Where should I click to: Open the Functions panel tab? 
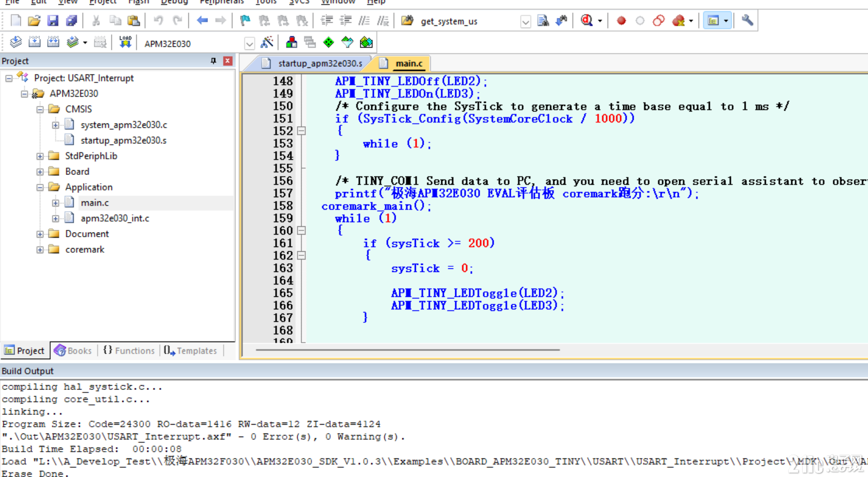tap(129, 350)
